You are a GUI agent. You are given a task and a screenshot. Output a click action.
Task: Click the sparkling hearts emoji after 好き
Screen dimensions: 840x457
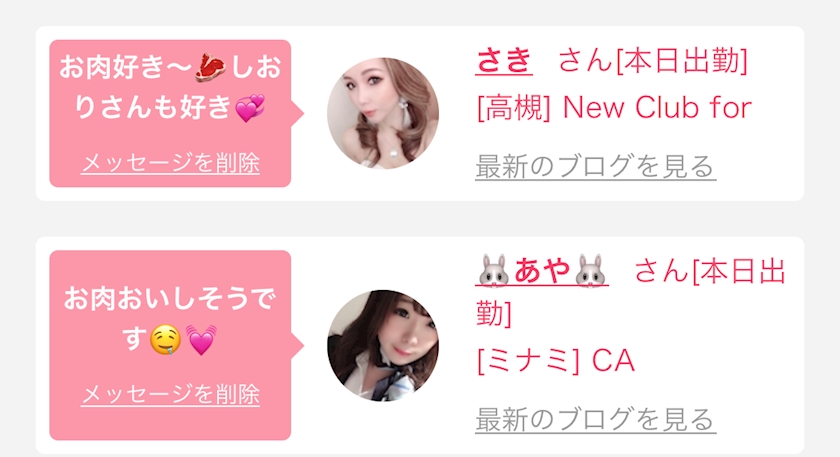250,108
